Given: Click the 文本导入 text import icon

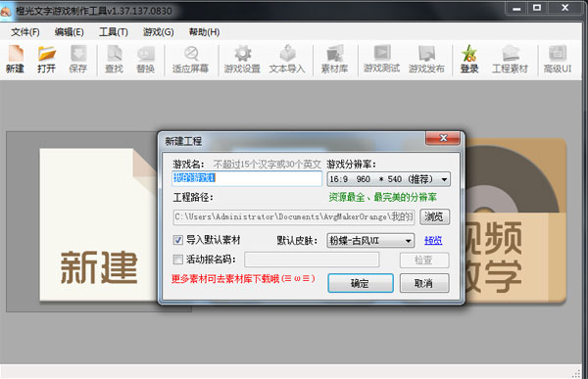Looking at the screenshot, I should point(287,59).
